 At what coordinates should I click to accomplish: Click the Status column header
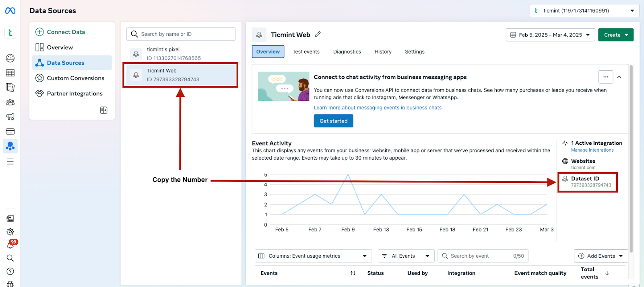point(376,273)
